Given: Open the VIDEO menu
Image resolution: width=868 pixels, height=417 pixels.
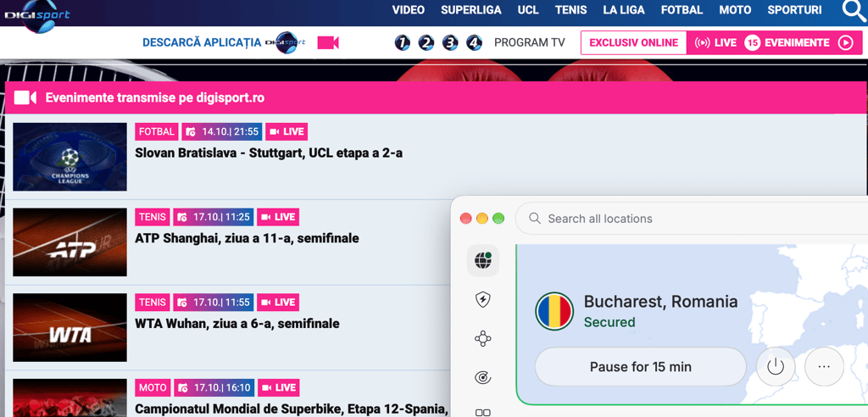Looking at the screenshot, I should click(409, 10).
